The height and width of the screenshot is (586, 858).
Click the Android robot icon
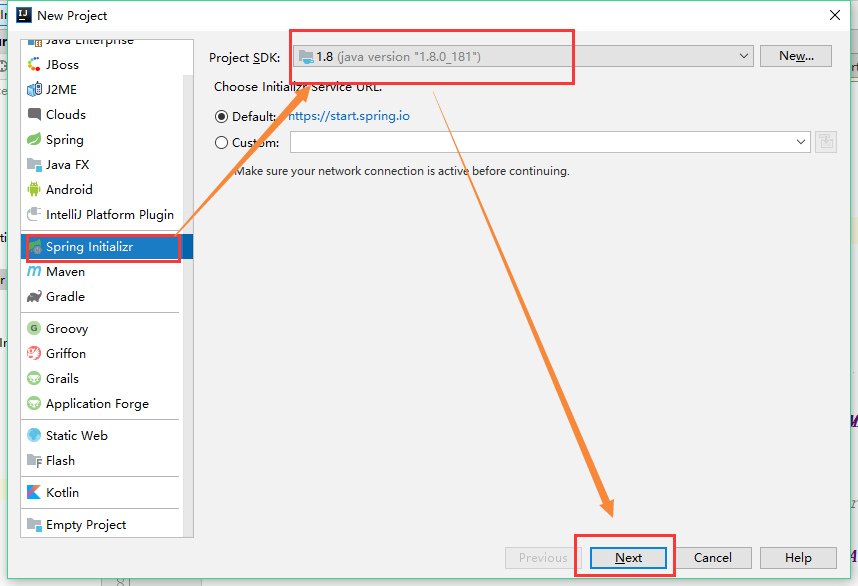tap(34, 189)
